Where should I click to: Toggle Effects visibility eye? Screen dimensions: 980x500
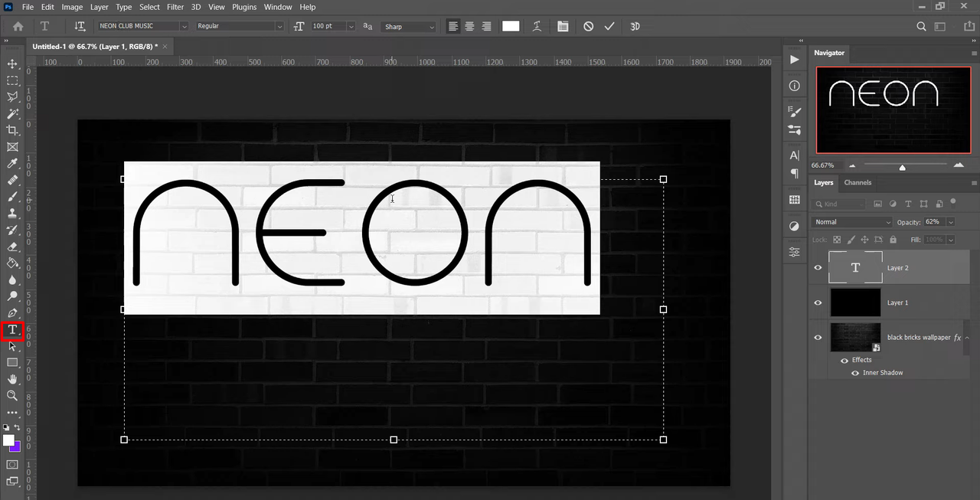coord(844,360)
